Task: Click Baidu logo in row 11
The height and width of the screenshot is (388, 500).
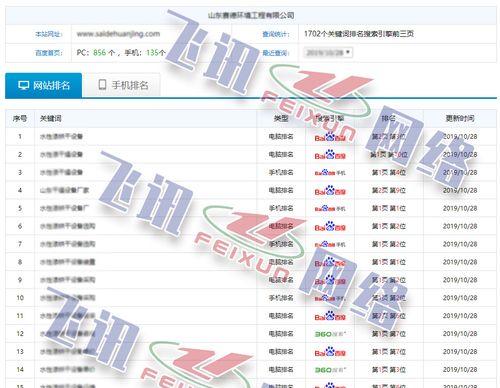Action: (x=330, y=316)
